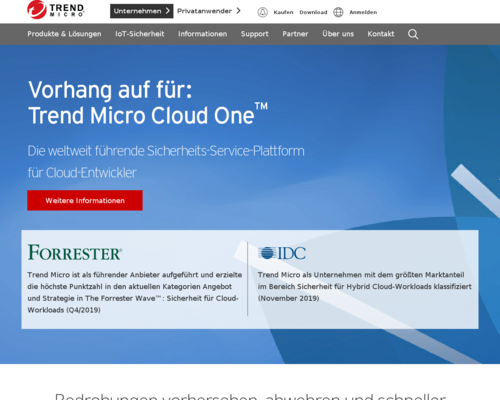The image size is (500, 400).
Task: Click the Trend Micro logo
Action: [x=55, y=10]
